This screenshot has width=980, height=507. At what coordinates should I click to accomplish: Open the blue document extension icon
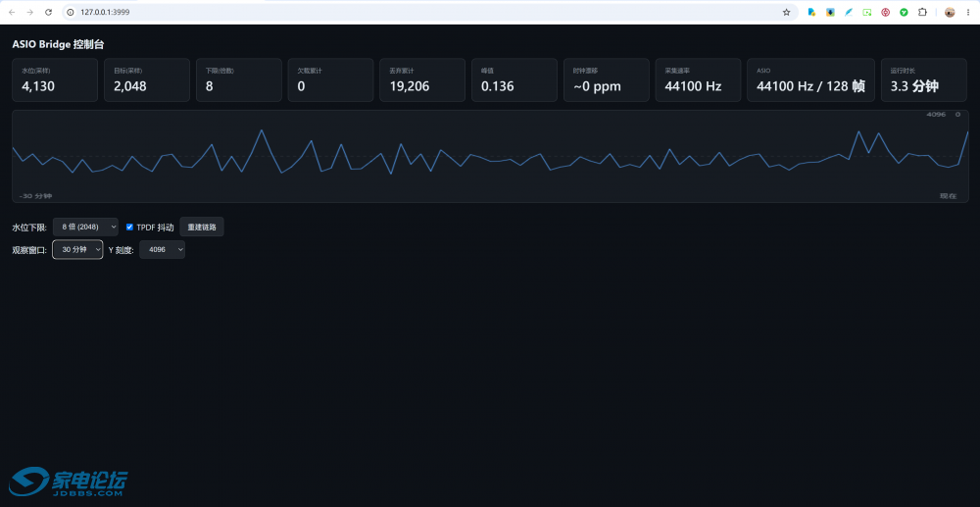pos(811,12)
